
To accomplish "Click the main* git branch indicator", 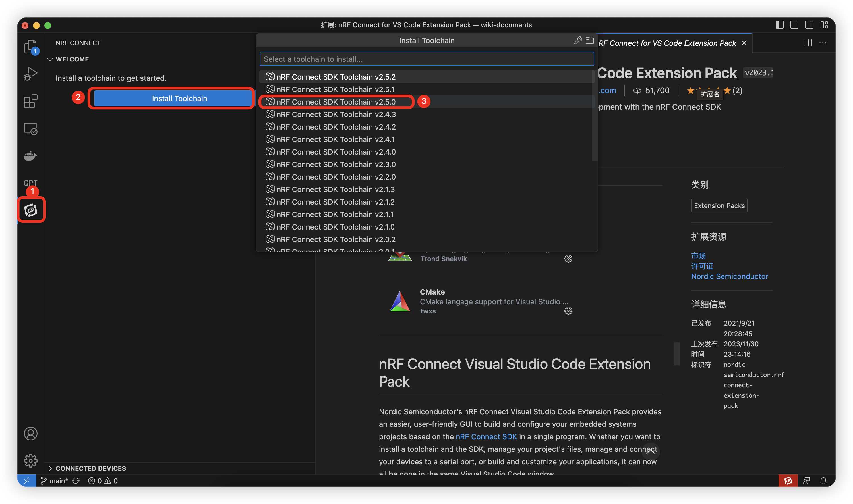I will coord(54,481).
